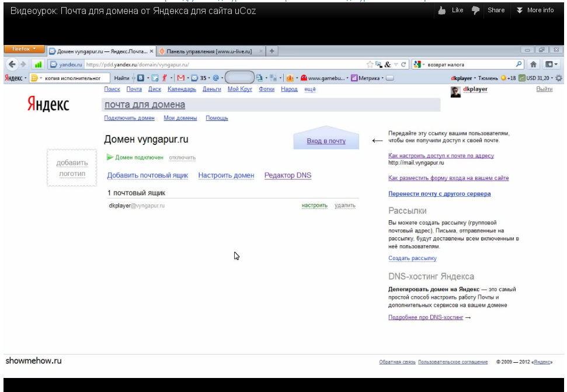Viewport: 567px width, 392px height.
Task: Click the Найти button on the Yandex bar
Action: pyautogui.click(x=121, y=78)
